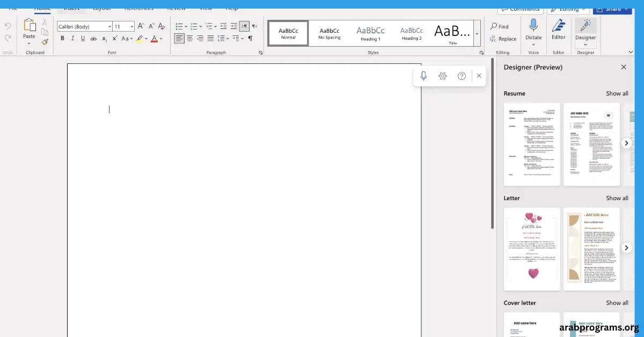Open the Styles pane launcher
644x337 pixels.
[481, 53]
